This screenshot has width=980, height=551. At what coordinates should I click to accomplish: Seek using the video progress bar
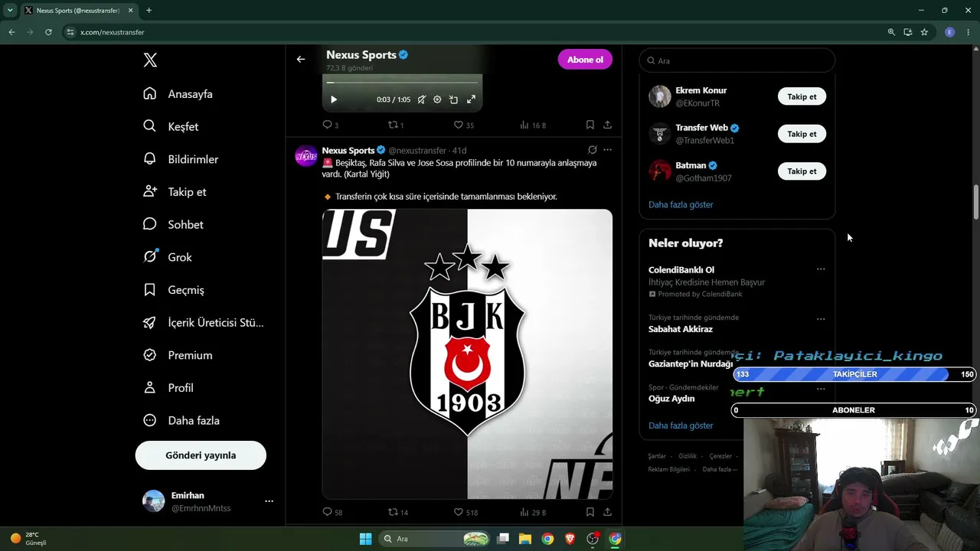tap(403, 83)
